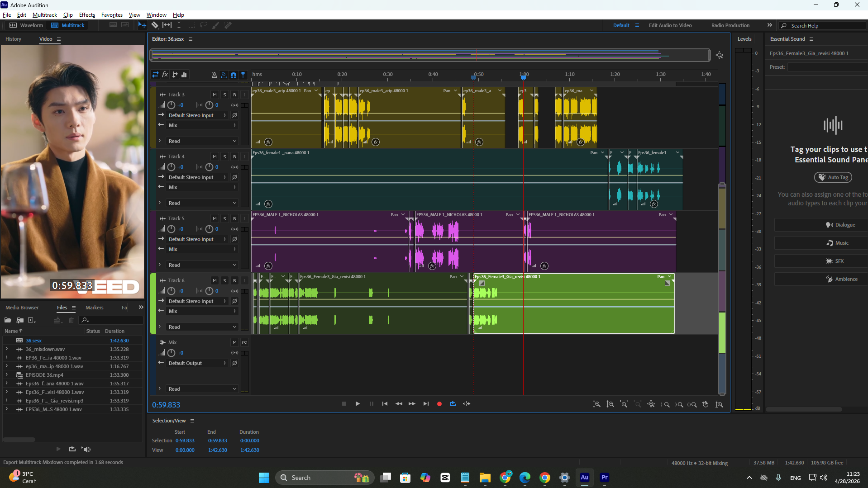The height and width of the screenshot is (488, 868).
Task: Arm Track 6 for record
Action: 234,280
